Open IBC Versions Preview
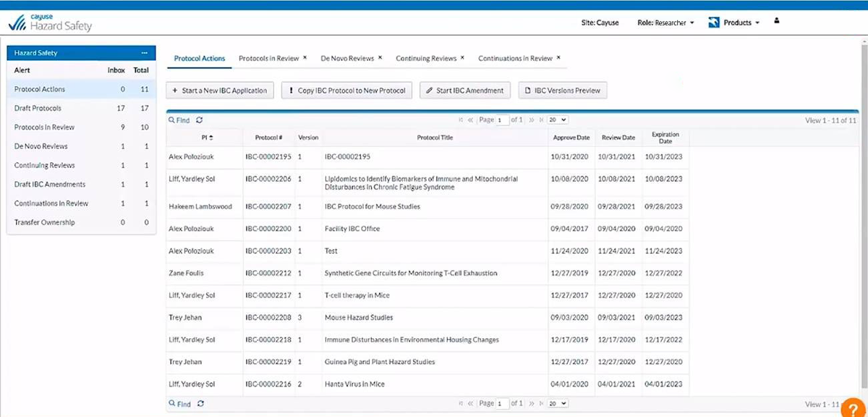Screen dimensions: 868x417 click(562, 90)
